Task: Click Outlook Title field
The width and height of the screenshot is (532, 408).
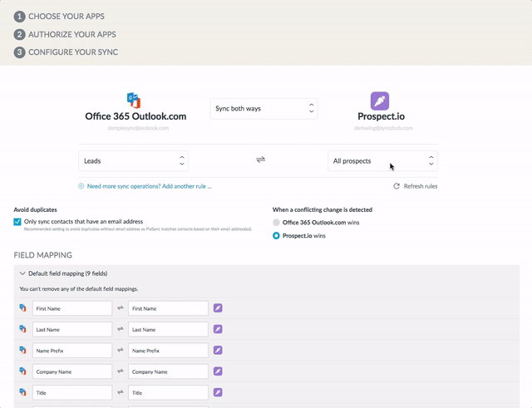Action: tap(72, 392)
